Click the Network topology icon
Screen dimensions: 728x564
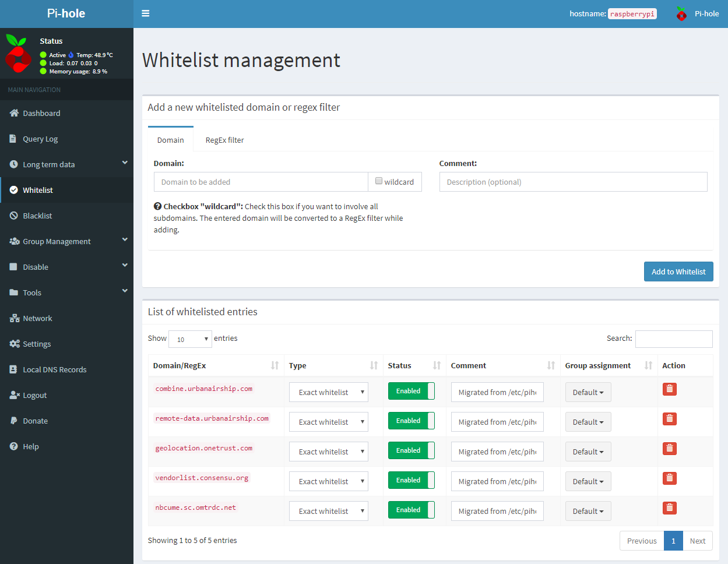[15, 318]
